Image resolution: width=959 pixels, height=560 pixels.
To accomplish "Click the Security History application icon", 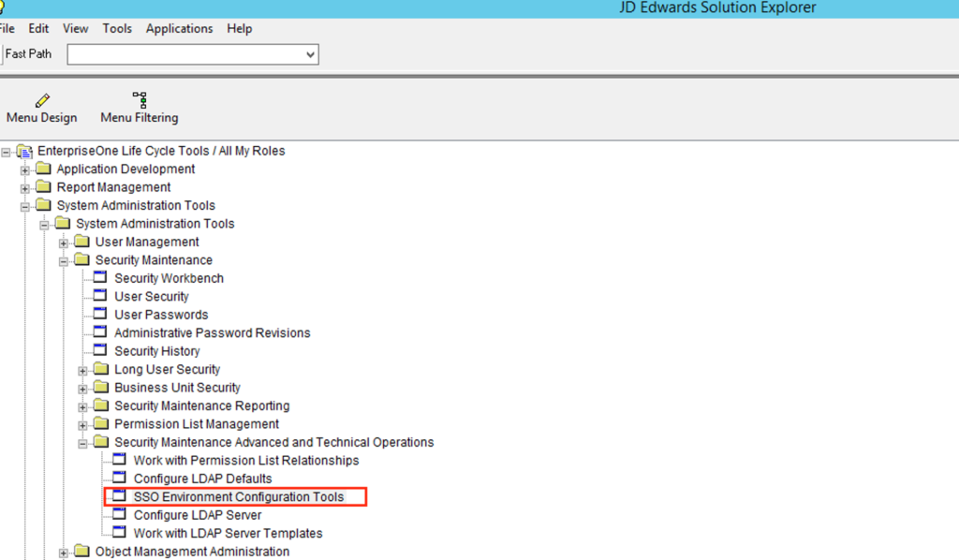I will point(100,350).
